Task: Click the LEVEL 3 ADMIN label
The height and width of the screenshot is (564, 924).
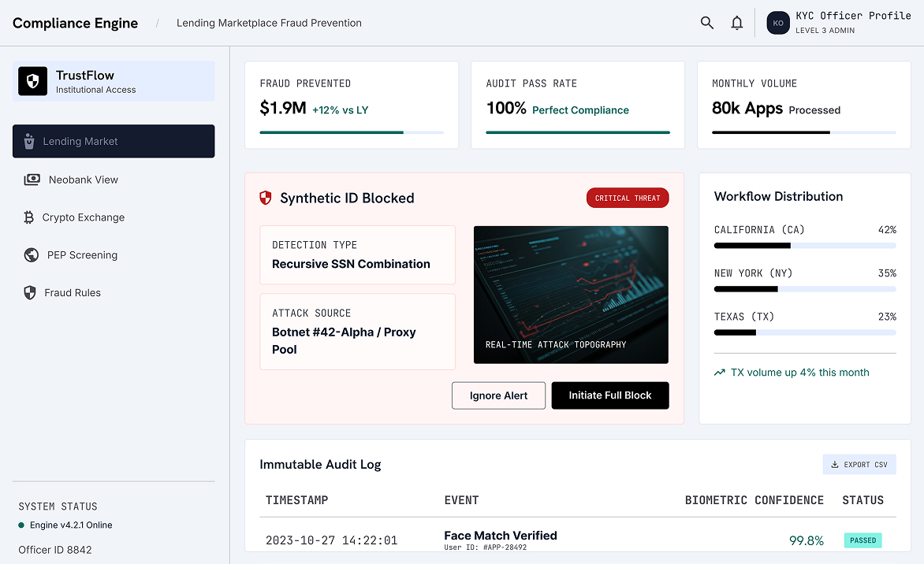Action: point(825,31)
